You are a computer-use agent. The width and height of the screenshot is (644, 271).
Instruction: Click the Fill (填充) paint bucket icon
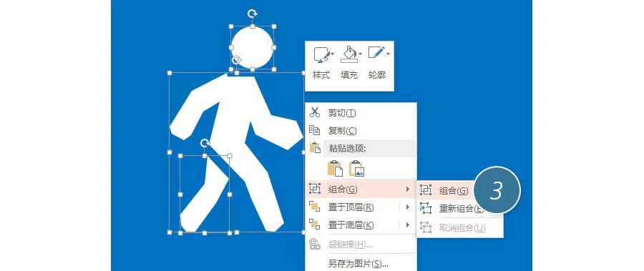(x=348, y=54)
